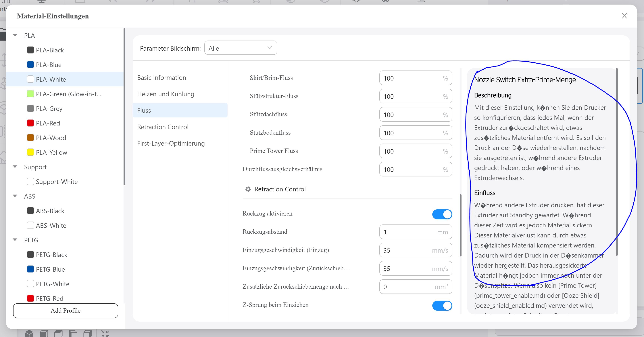The image size is (644, 337).
Task: Switch to Heizen und Kühlung section
Action: pos(180,94)
